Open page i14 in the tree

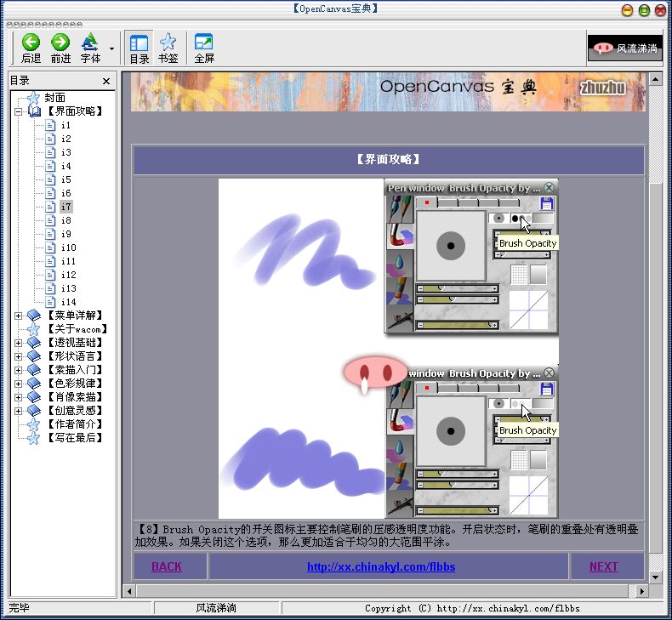68,302
